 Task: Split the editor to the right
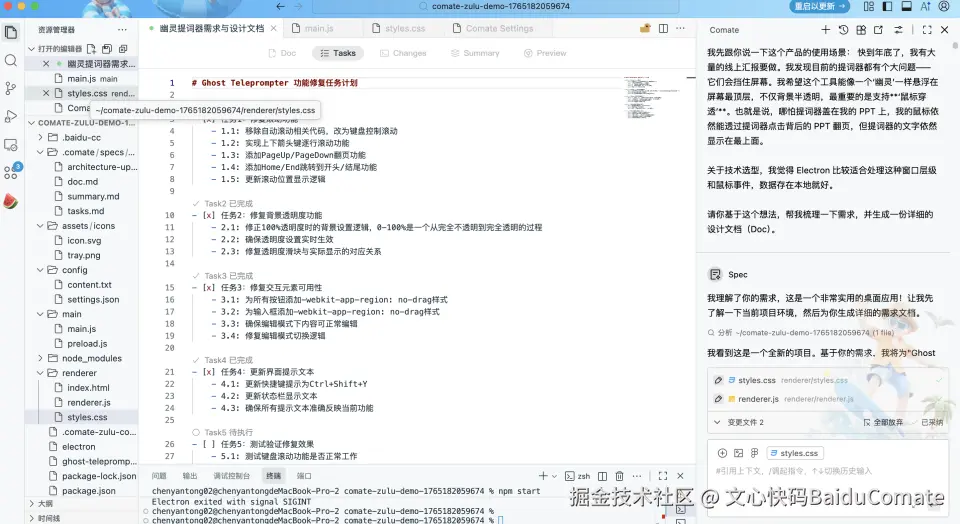(663, 28)
